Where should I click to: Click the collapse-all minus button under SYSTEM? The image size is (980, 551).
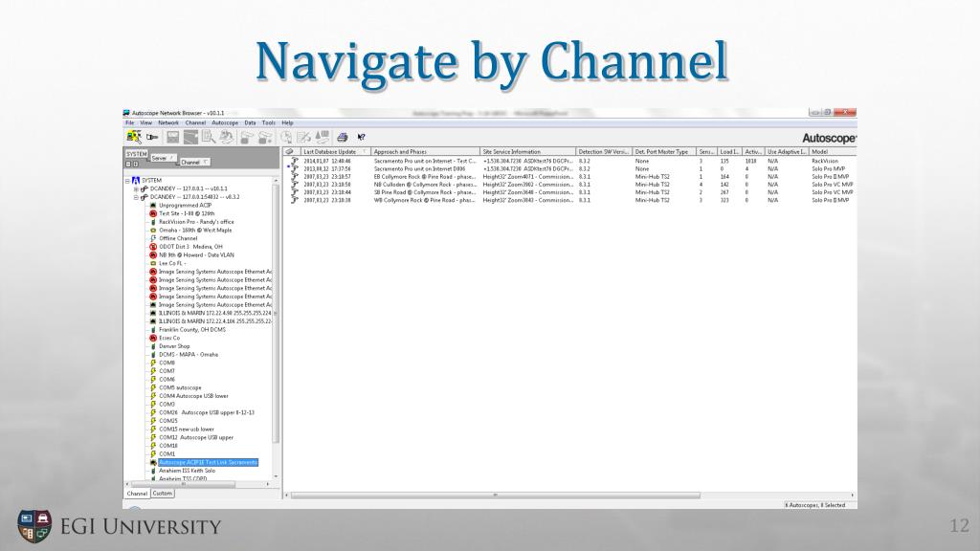click(128, 164)
